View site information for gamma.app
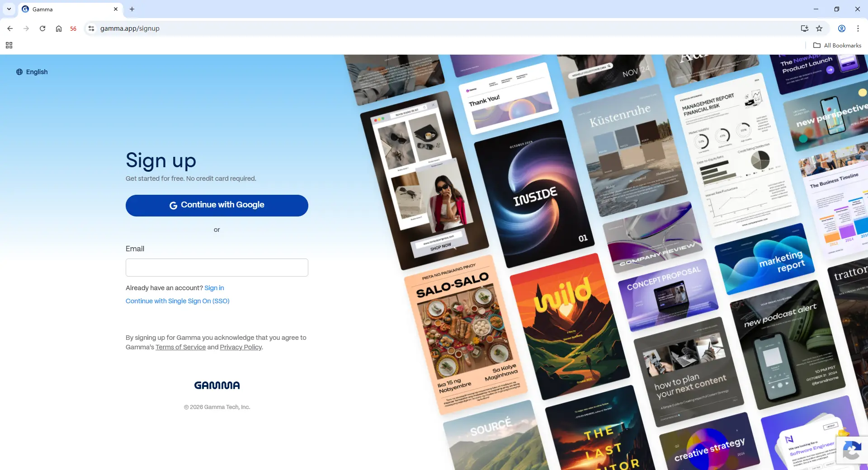Screen dimensions: 868x470 click(x=91, y=28)
